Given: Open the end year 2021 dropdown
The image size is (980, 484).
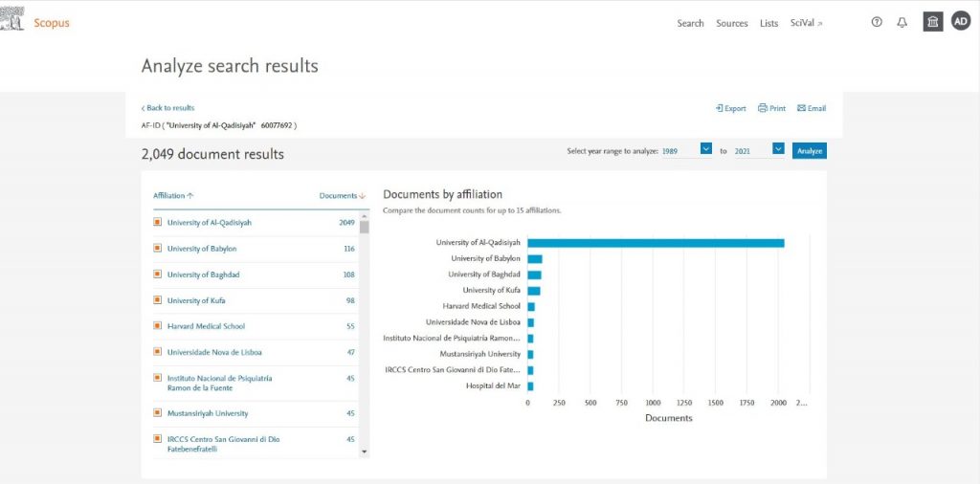Looking at the screenshot, I should [x=778, y=148].
